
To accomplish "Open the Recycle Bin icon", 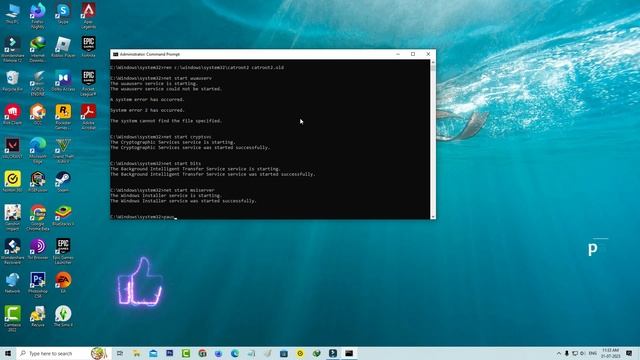I will pyautogui.click(x=12, y=81).
